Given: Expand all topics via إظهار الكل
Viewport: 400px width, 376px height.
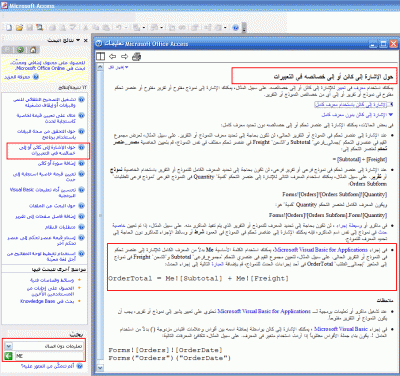Looking at the screenshot, I should click(118, 68).
